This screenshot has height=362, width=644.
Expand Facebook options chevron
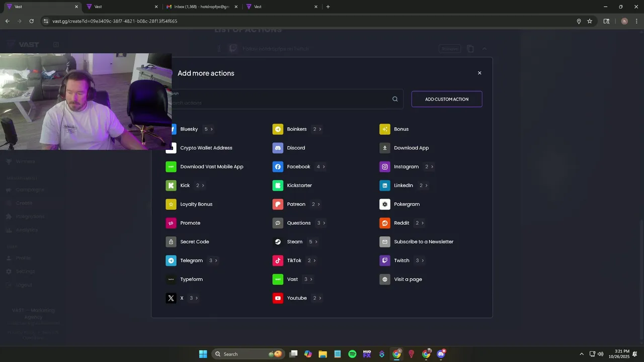click(x=324, y=167)
